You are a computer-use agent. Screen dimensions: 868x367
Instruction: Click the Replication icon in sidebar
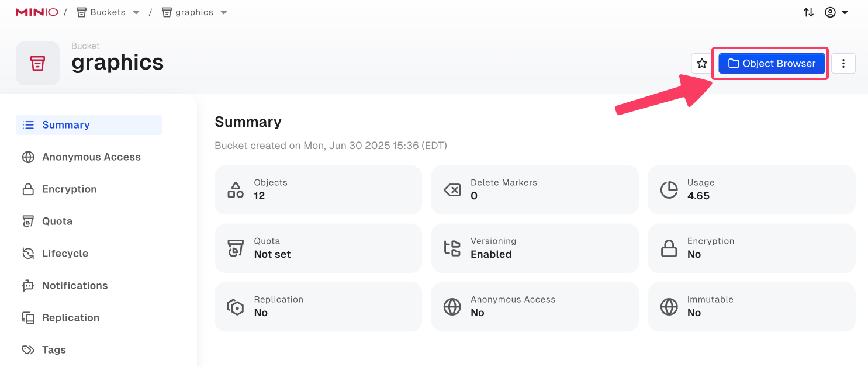[x=28, y=318]
